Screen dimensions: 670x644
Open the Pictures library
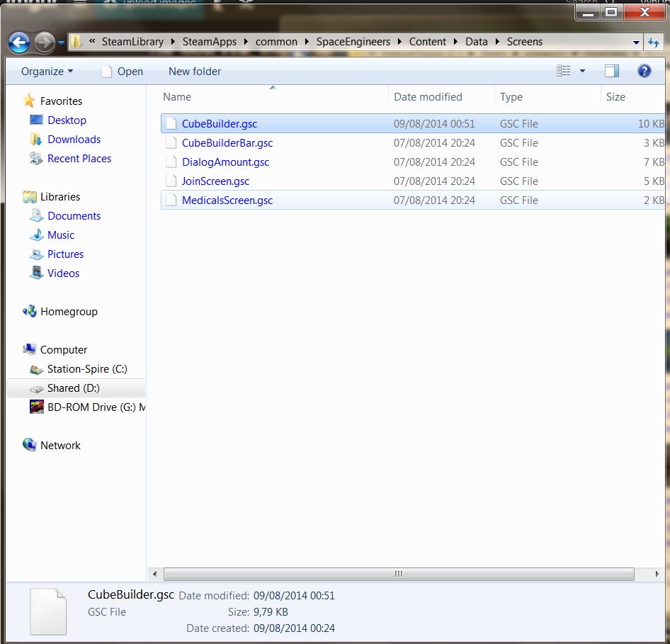[57, 254]
